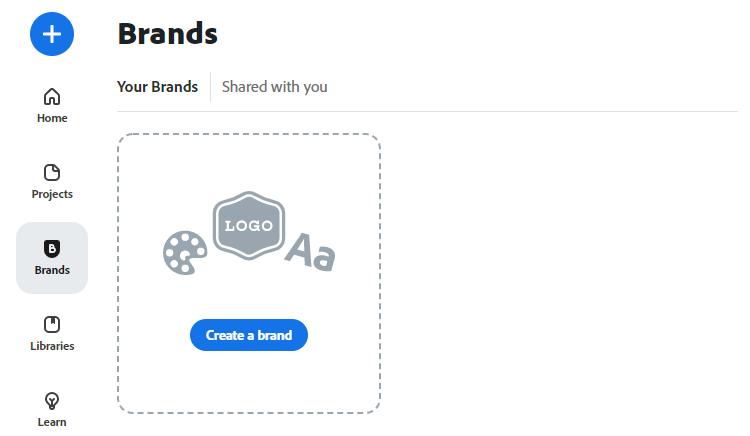Click the Brands label in sidebar
750x436 pixels.
point(52,270)
